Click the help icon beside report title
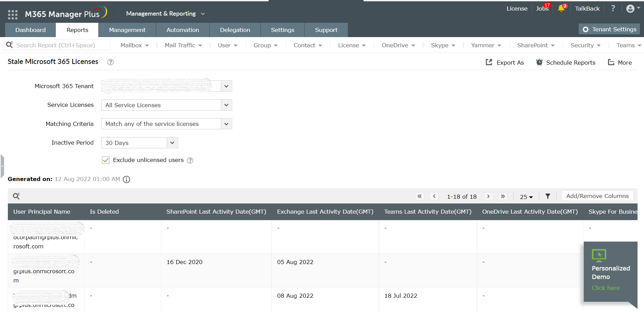The width and height of the screenshot is (644, 312). tap(110, 62)
